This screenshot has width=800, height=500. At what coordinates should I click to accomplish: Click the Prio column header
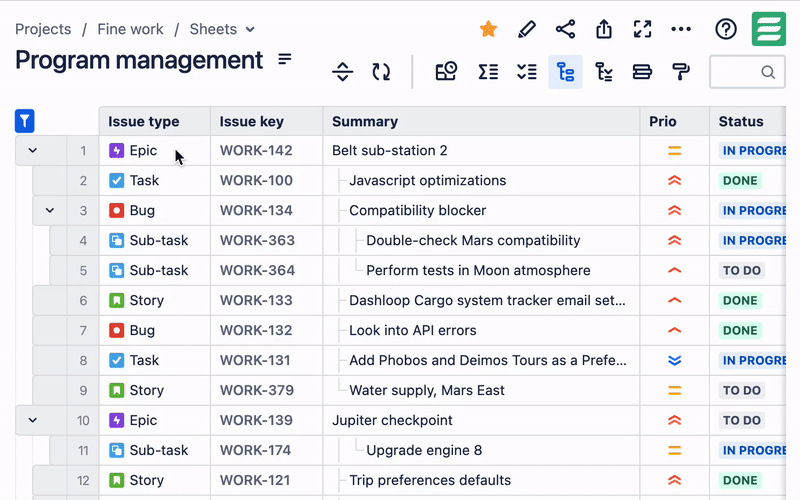pos(674,121)
